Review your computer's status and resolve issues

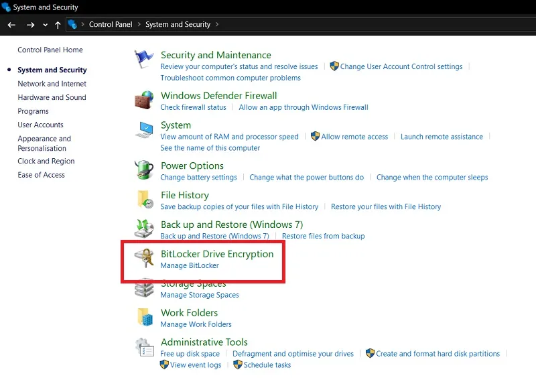[x=239, y=66]
